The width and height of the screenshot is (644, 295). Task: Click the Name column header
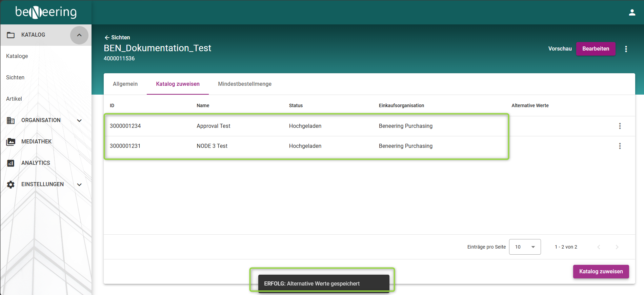[x=203, y=105]
